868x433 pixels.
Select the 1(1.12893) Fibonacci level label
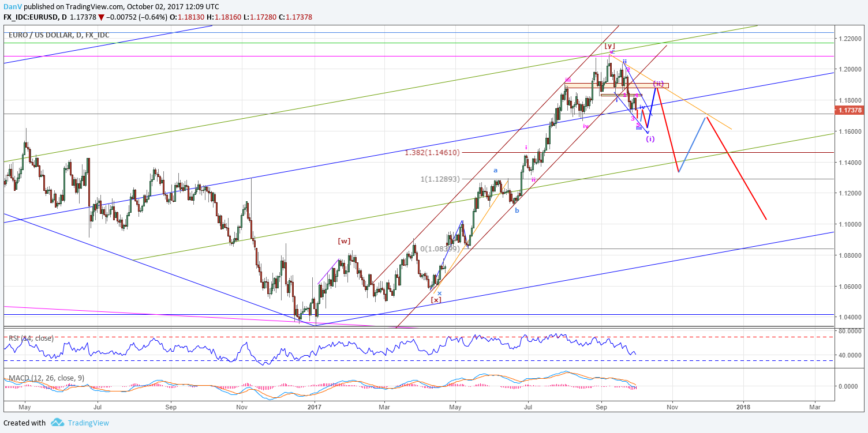(439, 179)
